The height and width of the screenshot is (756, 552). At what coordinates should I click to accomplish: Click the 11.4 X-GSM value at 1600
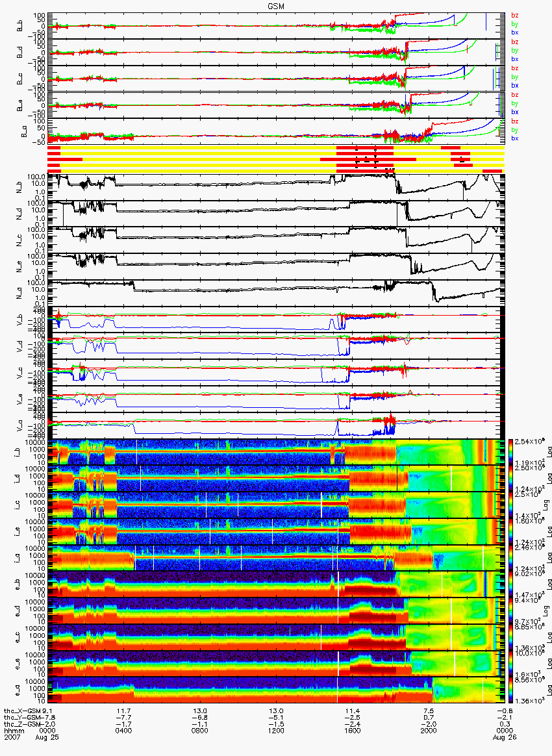(x=352, y=711)
